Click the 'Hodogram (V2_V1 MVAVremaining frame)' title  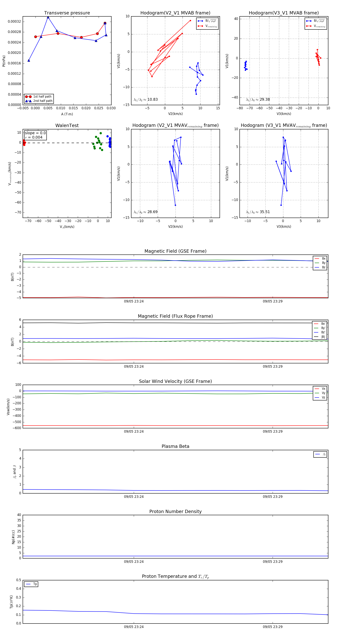tap(175, 125)
